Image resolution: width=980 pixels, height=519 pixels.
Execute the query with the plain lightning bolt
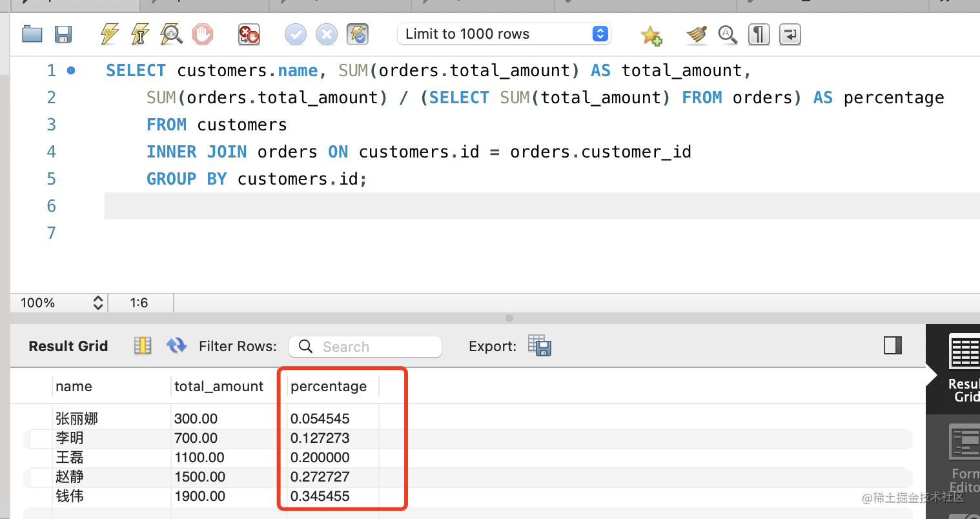[110, 34]
